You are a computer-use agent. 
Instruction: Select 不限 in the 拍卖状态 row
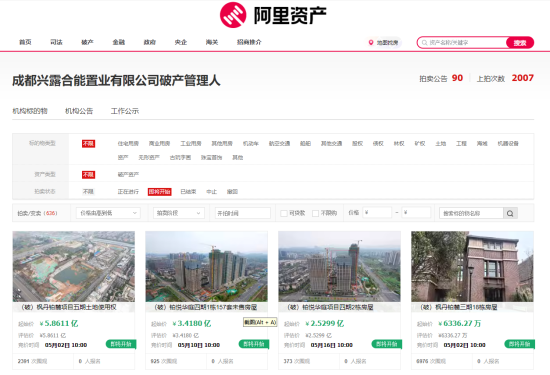88,192
